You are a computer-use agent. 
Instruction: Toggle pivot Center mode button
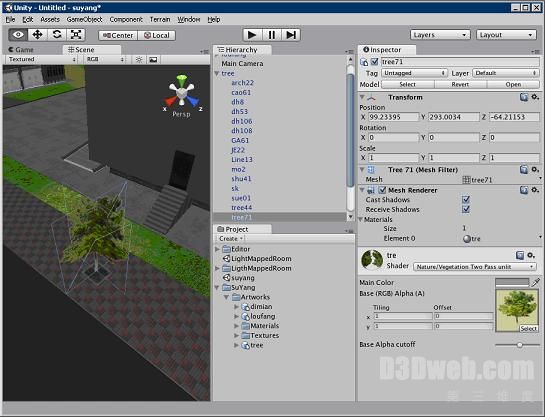tap(118, 35)
